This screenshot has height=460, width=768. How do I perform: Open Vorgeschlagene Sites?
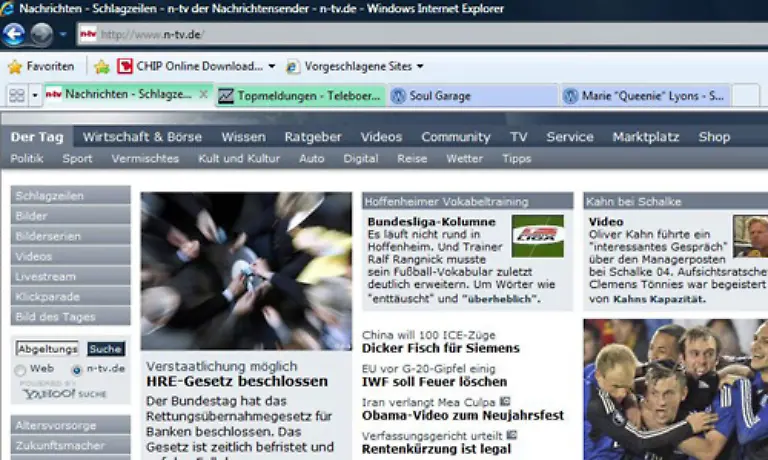pos(350,66)
